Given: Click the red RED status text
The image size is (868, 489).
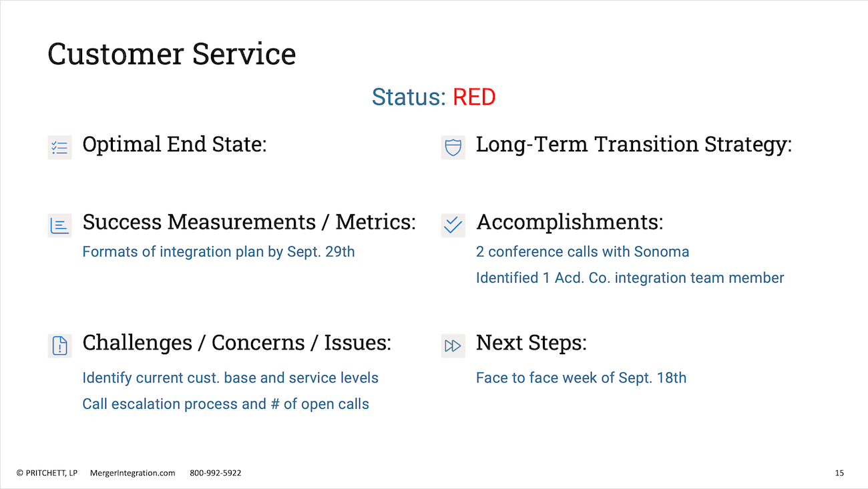Looking at the screenshot, I should (x=474, y=97).
